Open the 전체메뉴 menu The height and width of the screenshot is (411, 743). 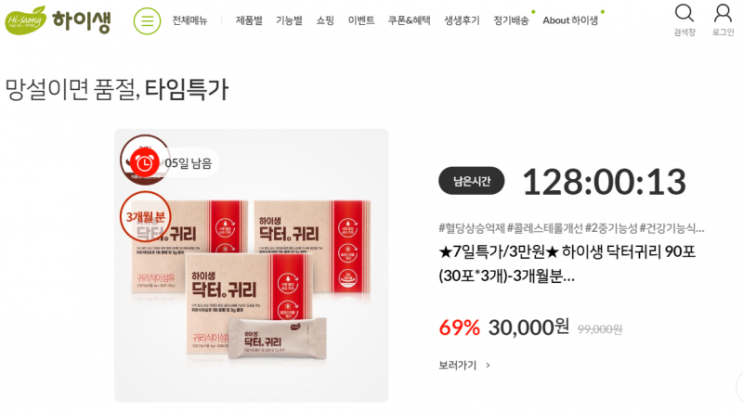190,20
